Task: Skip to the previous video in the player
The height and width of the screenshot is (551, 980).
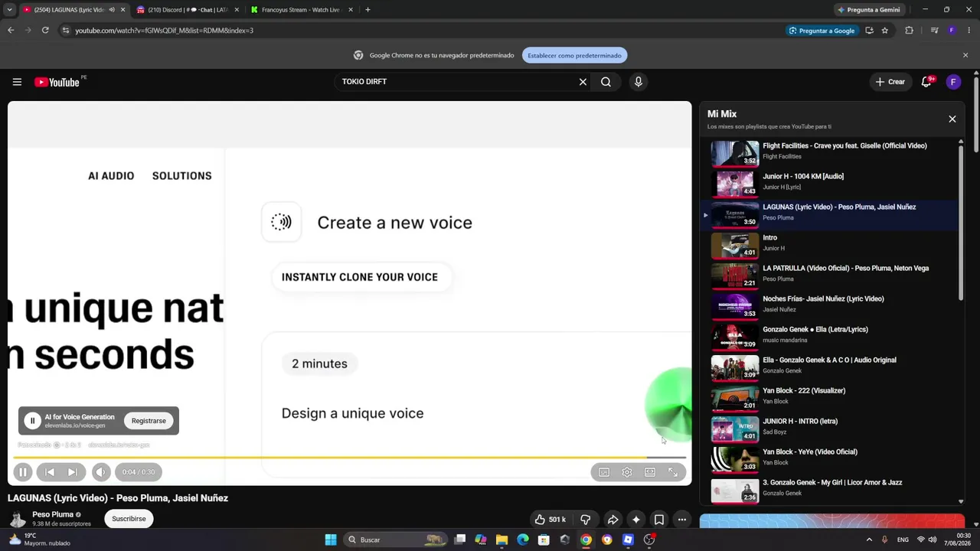Action: point(50,472)
